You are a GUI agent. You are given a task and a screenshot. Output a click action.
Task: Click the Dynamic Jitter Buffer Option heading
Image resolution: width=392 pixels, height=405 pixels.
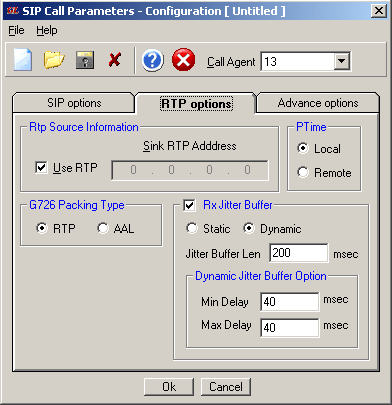coord(261,276)
